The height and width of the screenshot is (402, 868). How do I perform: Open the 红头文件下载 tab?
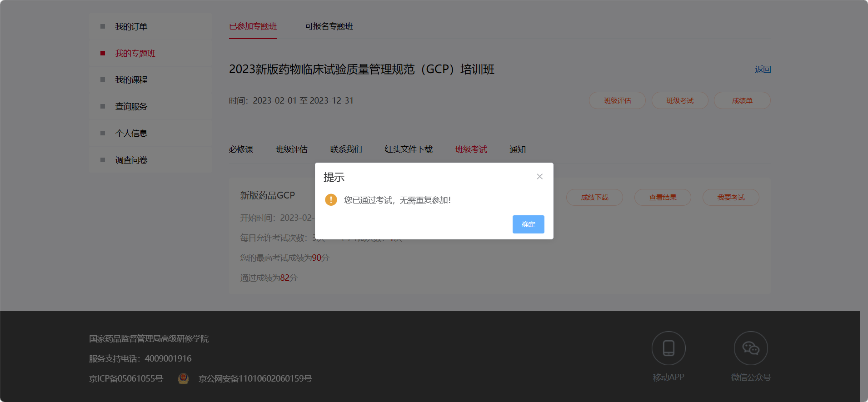[x=408, y=149]
